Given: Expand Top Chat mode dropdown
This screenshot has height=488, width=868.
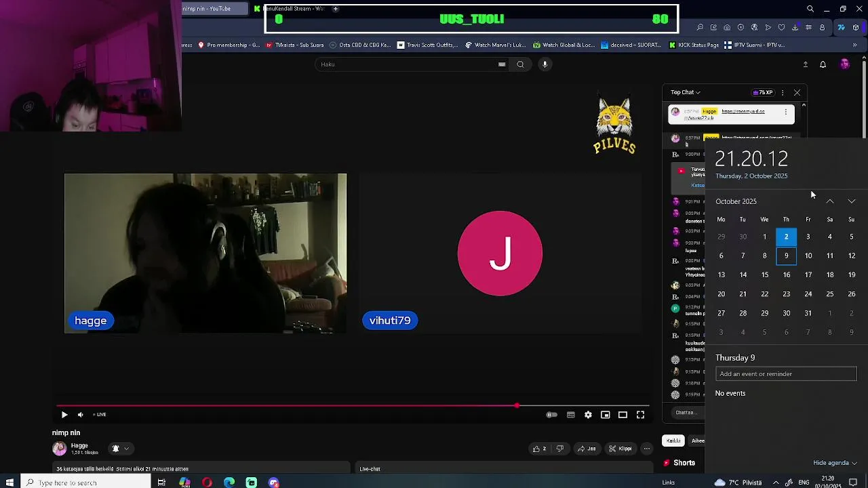Looking at the screenshot, I should tap(686, 92).
